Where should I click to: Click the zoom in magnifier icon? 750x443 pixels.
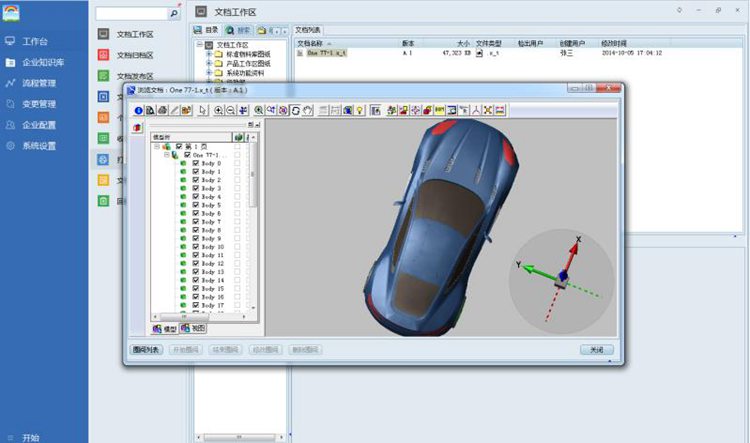(x=219, y=110)
